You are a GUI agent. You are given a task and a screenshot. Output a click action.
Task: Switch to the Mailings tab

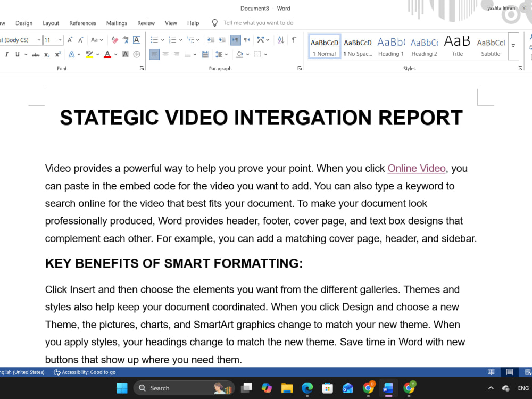pyautogui.click(x=117, y=23)
